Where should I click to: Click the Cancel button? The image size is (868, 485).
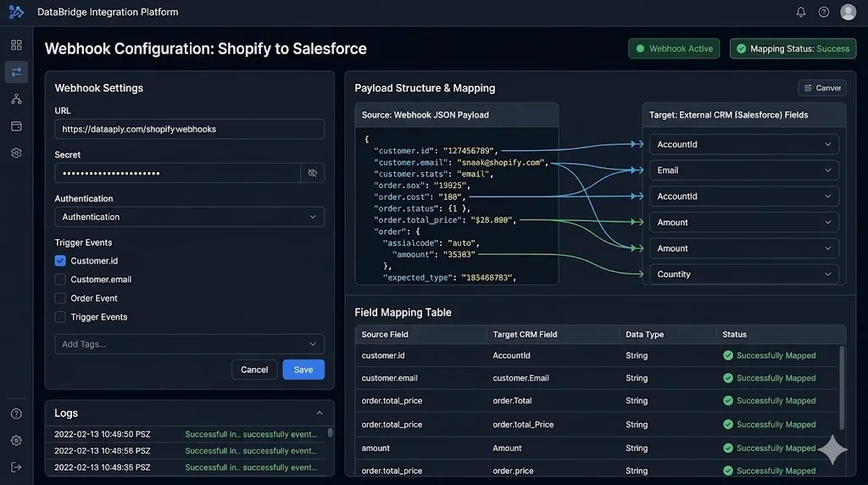click(x=254, y=370)
